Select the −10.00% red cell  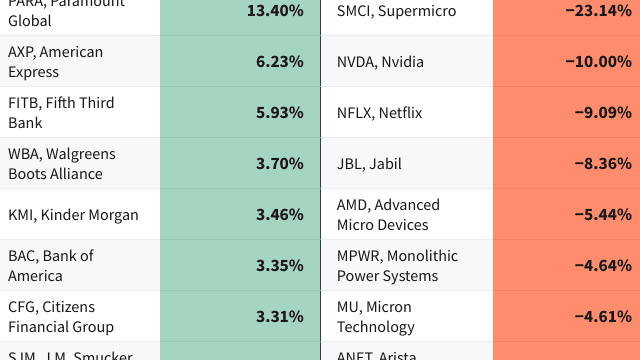click(x=567, y=61)
